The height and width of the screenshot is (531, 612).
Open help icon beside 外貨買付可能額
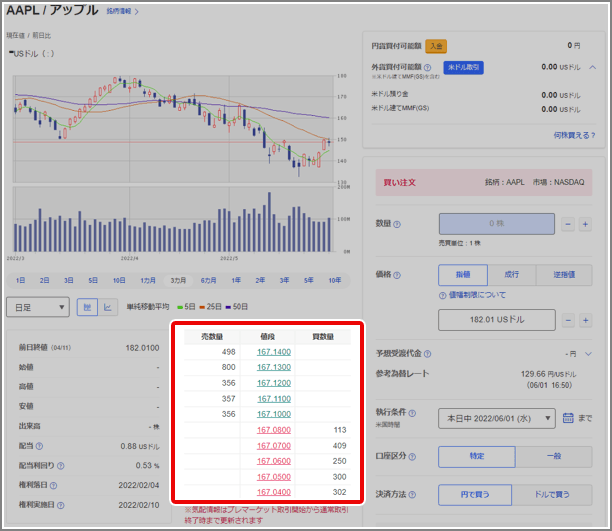427,68
